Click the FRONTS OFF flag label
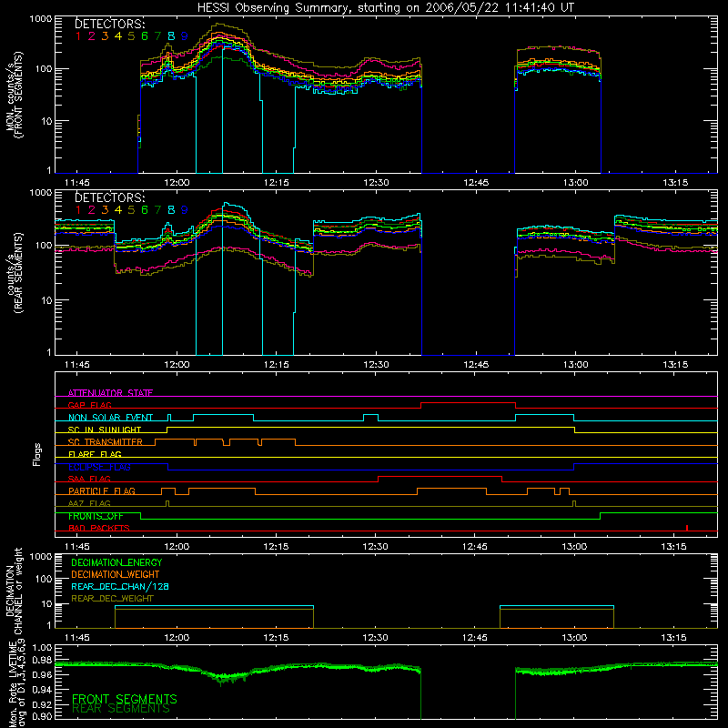 (96, 516)
